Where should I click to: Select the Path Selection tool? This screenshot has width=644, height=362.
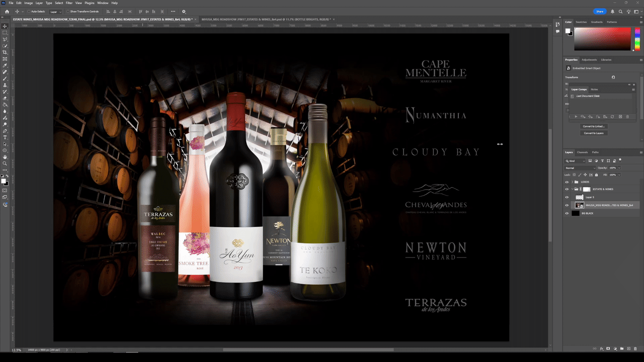coord(5,144)
